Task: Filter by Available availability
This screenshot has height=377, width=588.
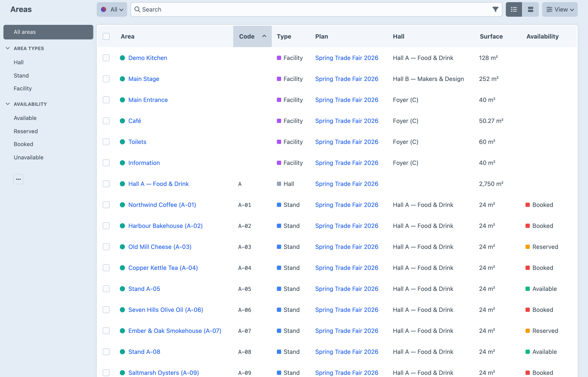Action: tap(25, 118)
